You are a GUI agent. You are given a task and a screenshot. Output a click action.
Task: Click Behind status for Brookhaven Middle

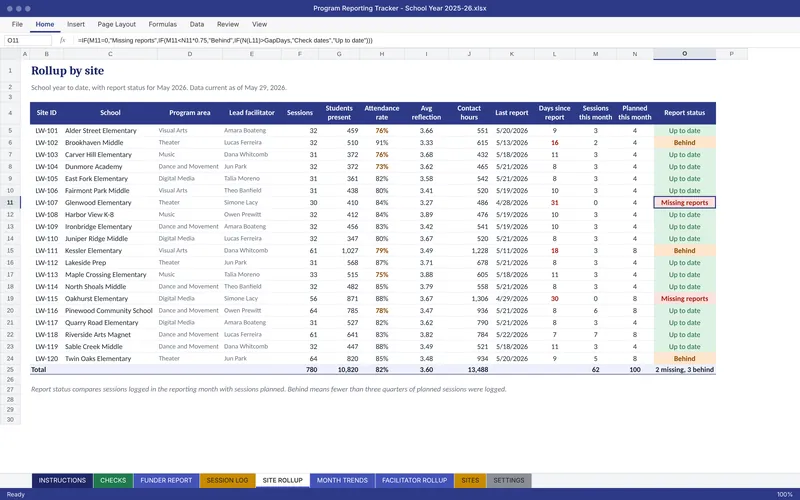point(684,143)
